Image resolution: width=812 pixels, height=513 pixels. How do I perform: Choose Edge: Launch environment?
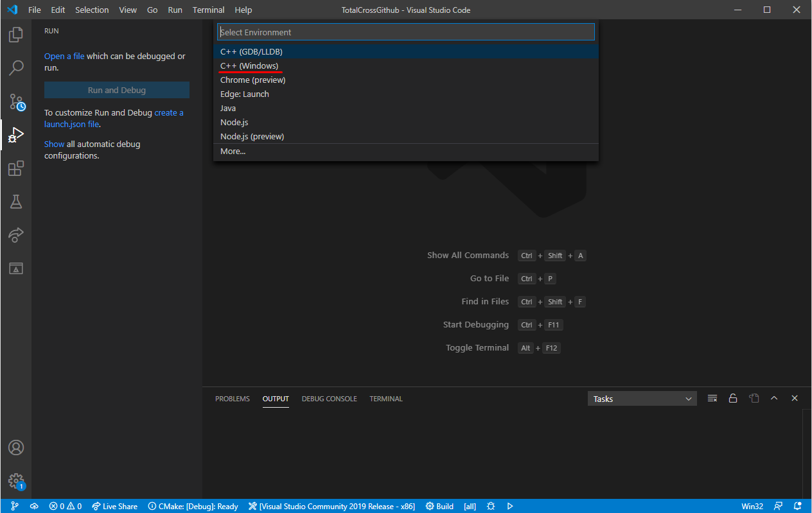click(x=406, y=94)
